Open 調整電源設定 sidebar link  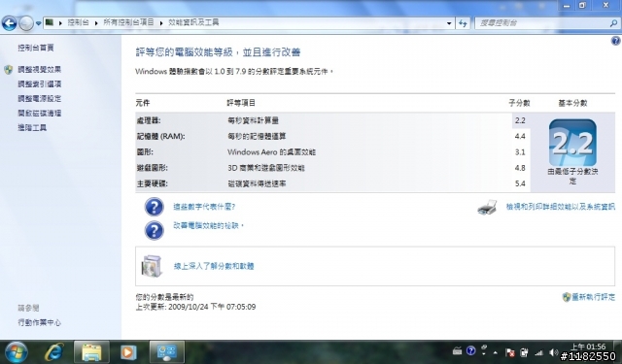coord(39,99)
